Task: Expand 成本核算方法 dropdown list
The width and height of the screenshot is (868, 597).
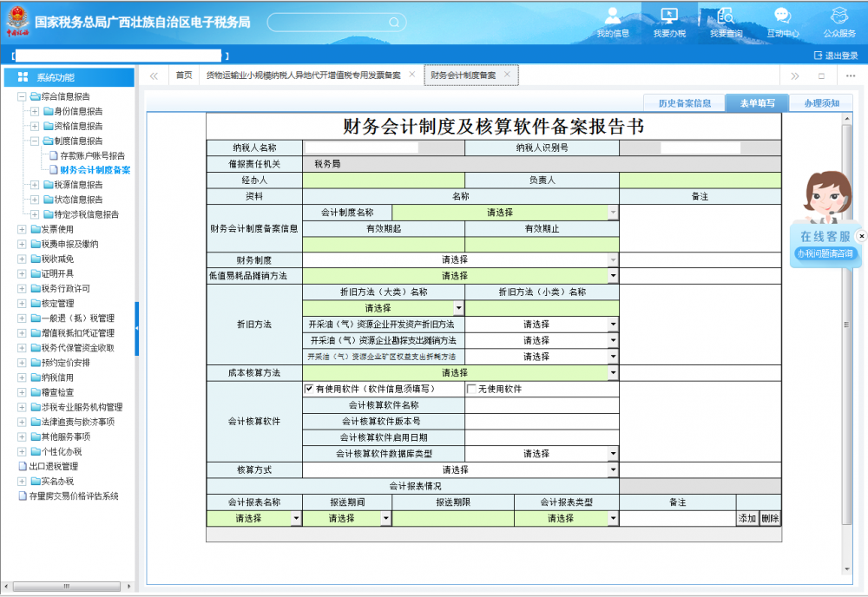Action: [613, 372]
